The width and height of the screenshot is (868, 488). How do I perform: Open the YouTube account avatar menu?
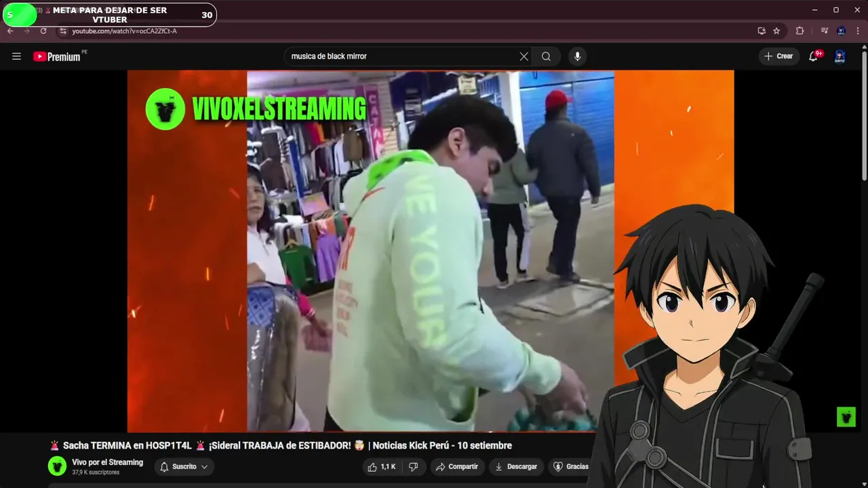click(x=840, y=56)
